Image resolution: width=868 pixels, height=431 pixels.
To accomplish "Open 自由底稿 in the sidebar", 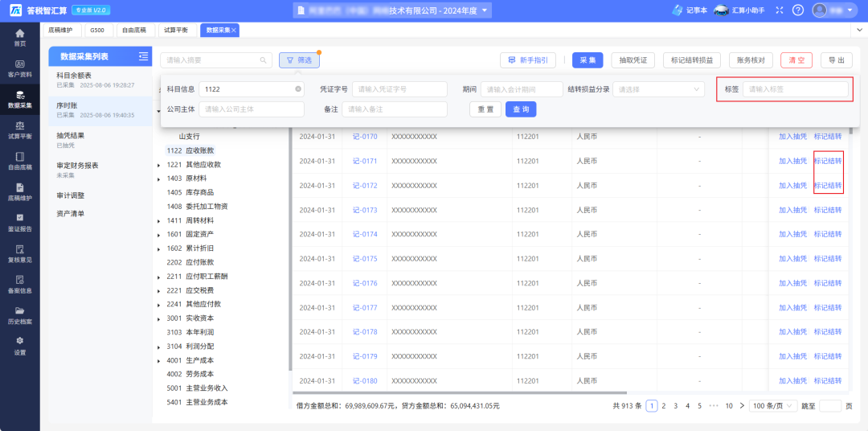I will click(x=20, y=161).
